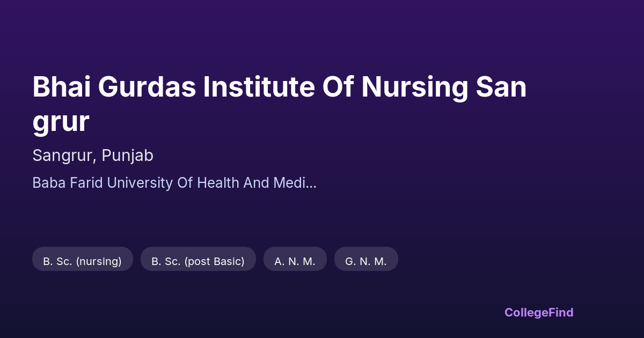Viewport: 644px width, 338px height.
Task: Click "Sangrur" in the location subtitle
Action: coord(64,156)
